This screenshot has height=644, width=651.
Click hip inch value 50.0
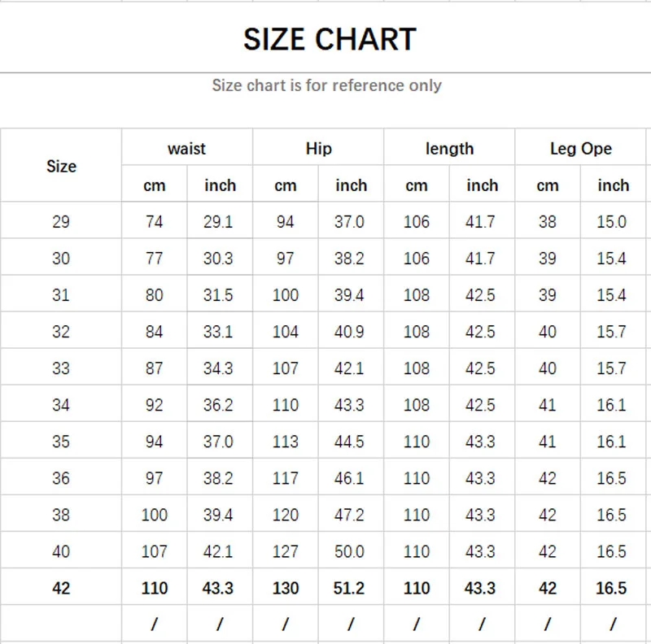point(349,551)
